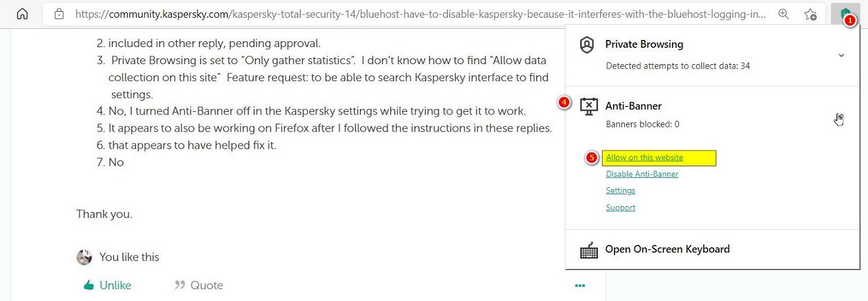Open the Anti-Banner Settings link

pos(620,190)
